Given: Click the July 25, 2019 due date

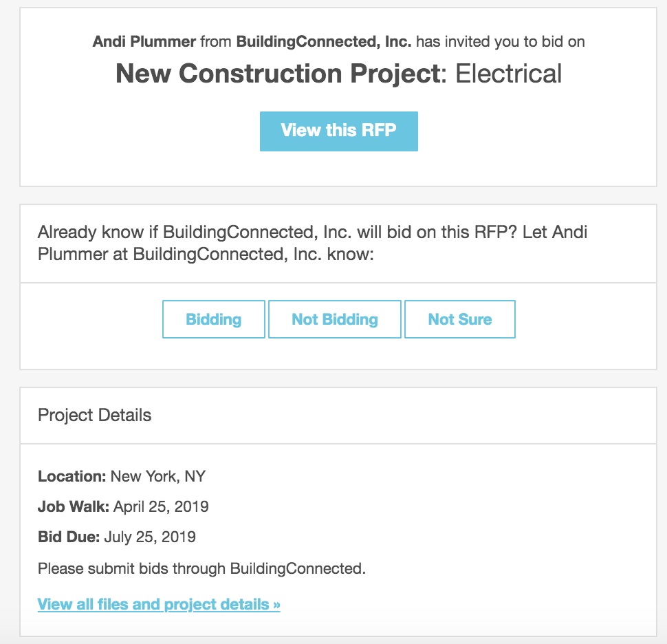Looking at the screenshot, I should (150, 537).
